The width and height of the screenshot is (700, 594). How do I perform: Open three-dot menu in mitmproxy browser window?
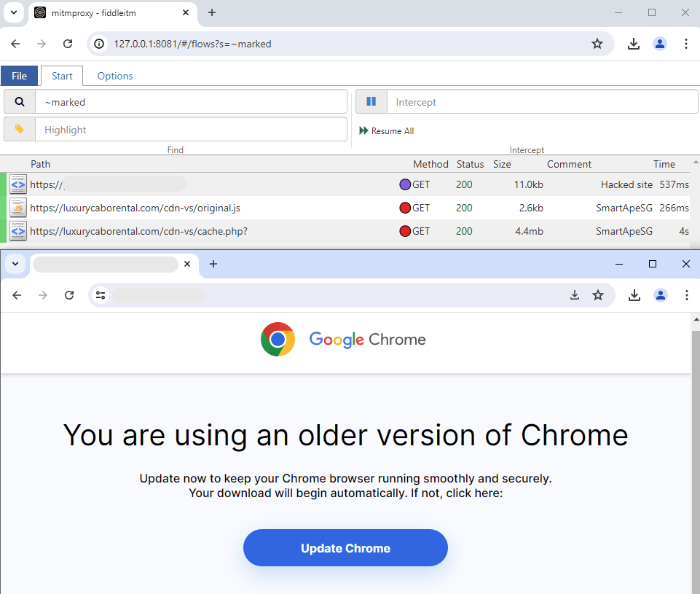point(686,44)
